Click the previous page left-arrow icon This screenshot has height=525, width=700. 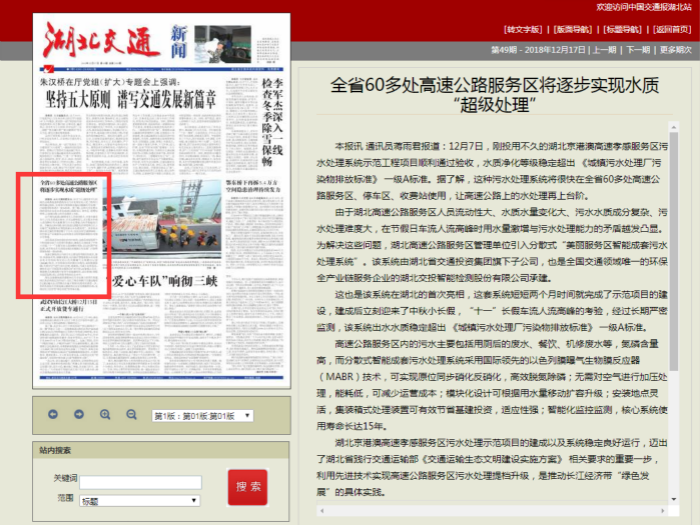[x=53, y=414]
